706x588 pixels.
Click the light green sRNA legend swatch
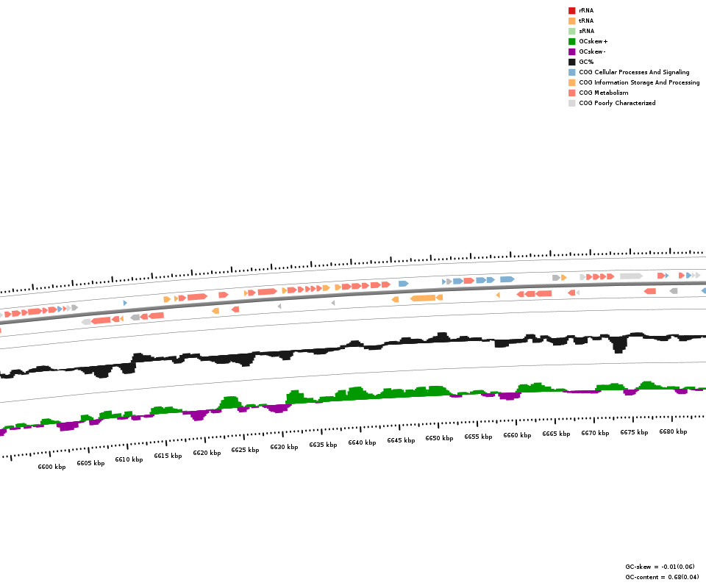[x=571, y=31]
